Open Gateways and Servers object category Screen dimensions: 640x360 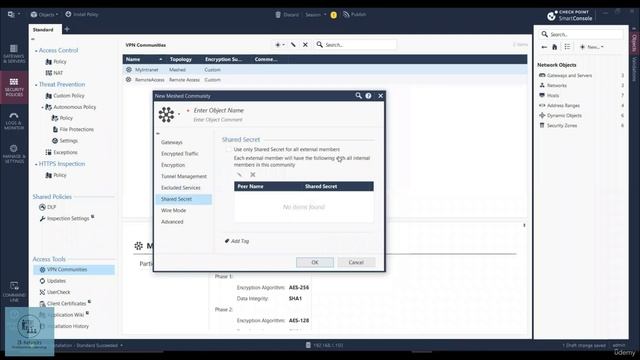(569, 76)
